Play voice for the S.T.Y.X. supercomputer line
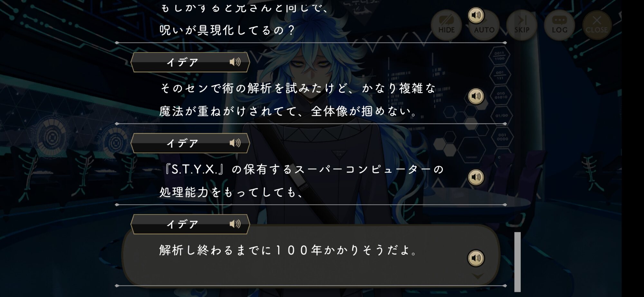644x297 pixels. tap(476, 177)
